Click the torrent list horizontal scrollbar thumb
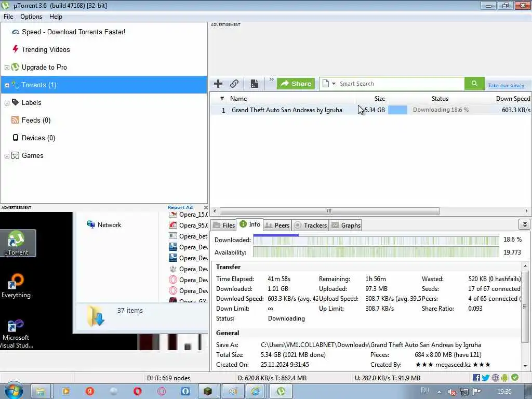Viewport: 532px width, 399px height. coord(329,211)
